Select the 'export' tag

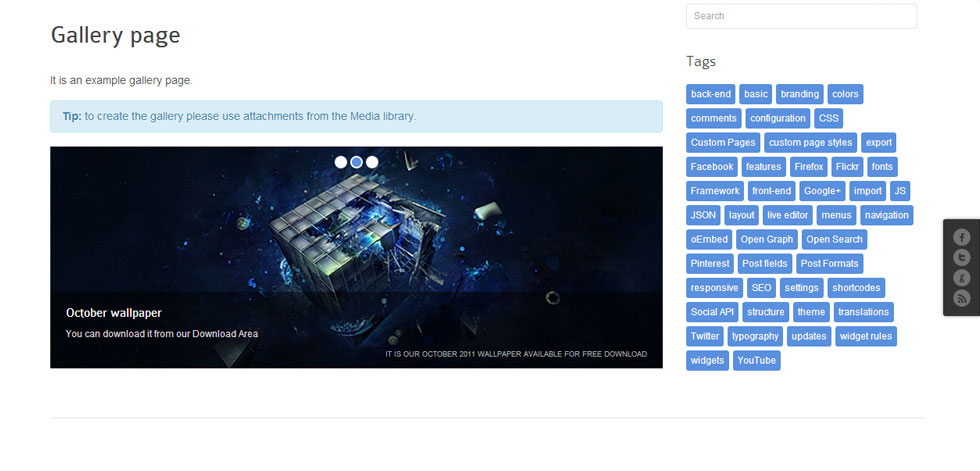879,142
